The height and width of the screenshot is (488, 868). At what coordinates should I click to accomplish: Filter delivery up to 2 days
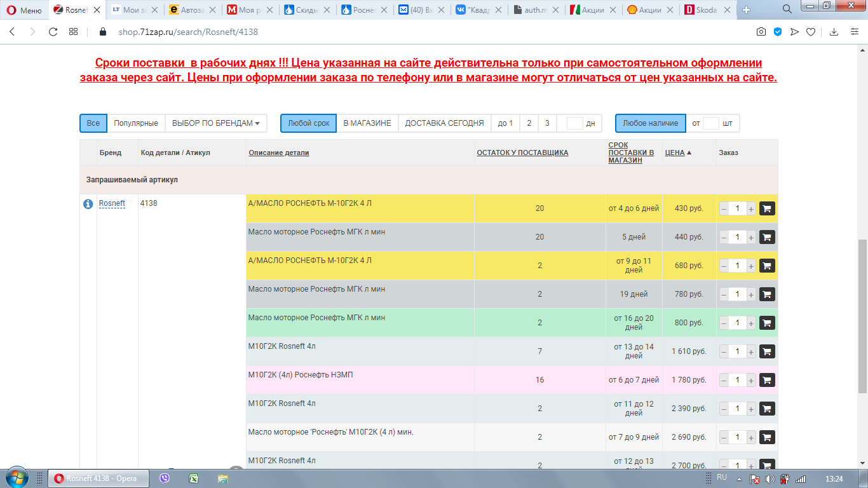click(x=529, y=123)
